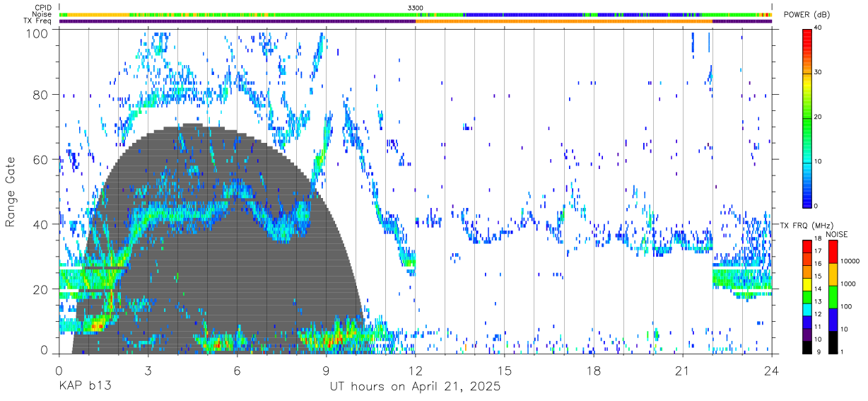Click the 24 UT hour tick label
This screenshot has width=868, height=401.
pos(772,371)
